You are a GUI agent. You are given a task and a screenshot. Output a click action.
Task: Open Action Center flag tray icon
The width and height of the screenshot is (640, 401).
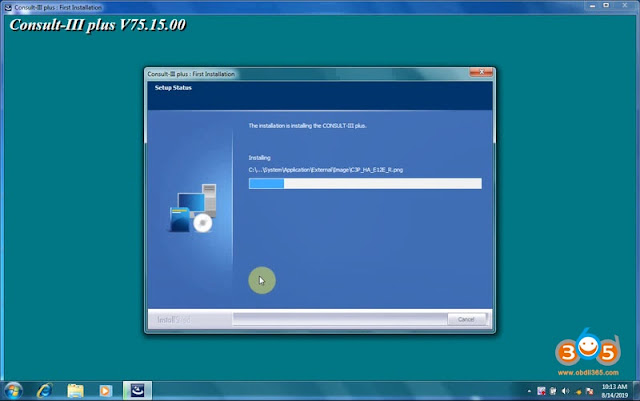(589, 391)
